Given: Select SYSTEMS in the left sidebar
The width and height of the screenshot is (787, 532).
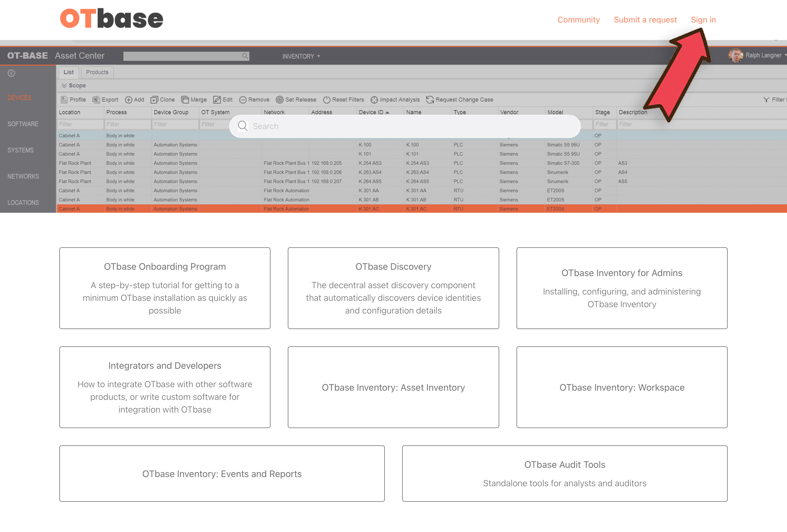Looking at the screenshot, I should [20, 150].
